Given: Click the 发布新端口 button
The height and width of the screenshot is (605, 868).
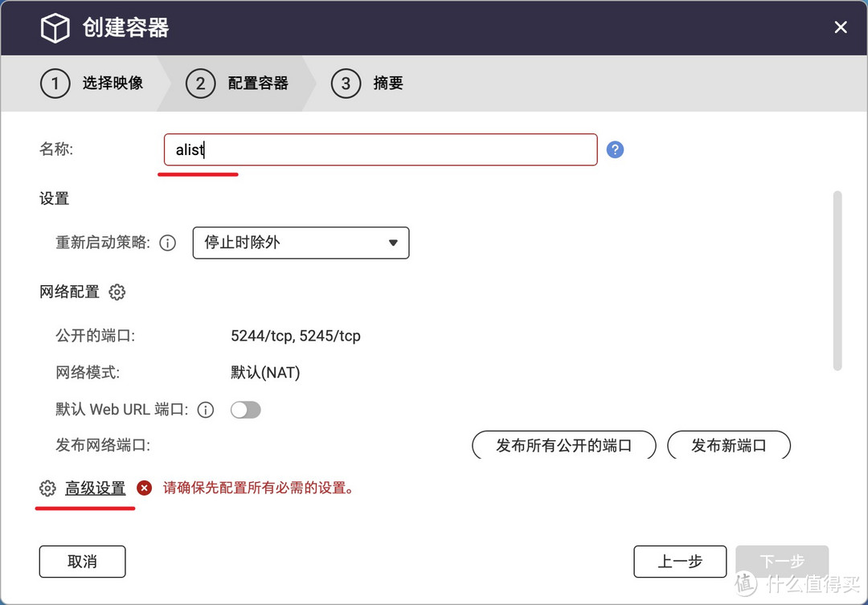Looking at the screenshot, I should 729,446.
